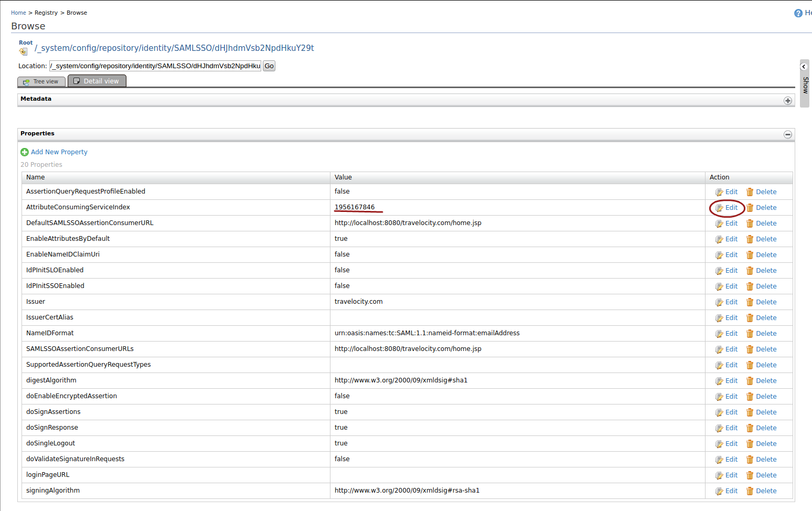Click edit pencil icon for doSingleLogout row
Image resolution: width=812 pixels, height=511 pixels.
click(x=719, y=444)
